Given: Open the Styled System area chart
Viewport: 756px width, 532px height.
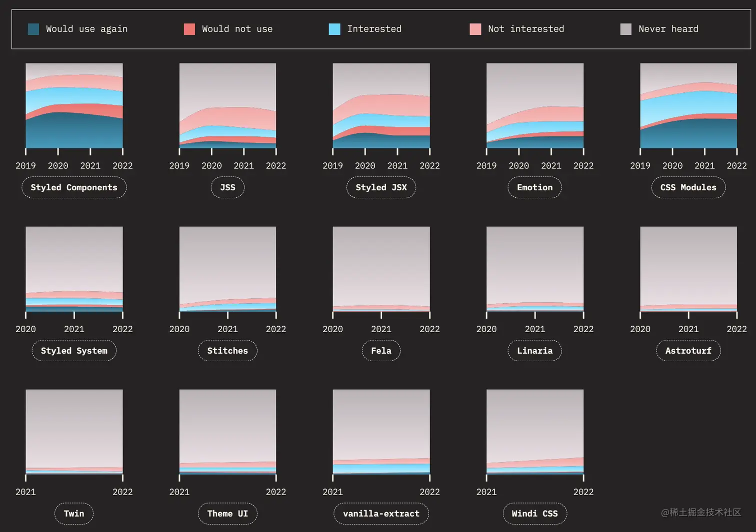Looking at the screenshot, I should coord(74,269).
